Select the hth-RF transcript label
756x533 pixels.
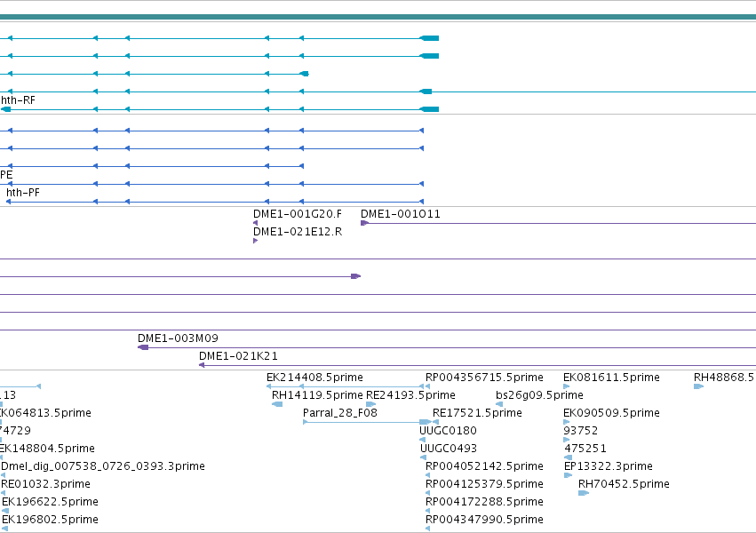pos(18,100)
